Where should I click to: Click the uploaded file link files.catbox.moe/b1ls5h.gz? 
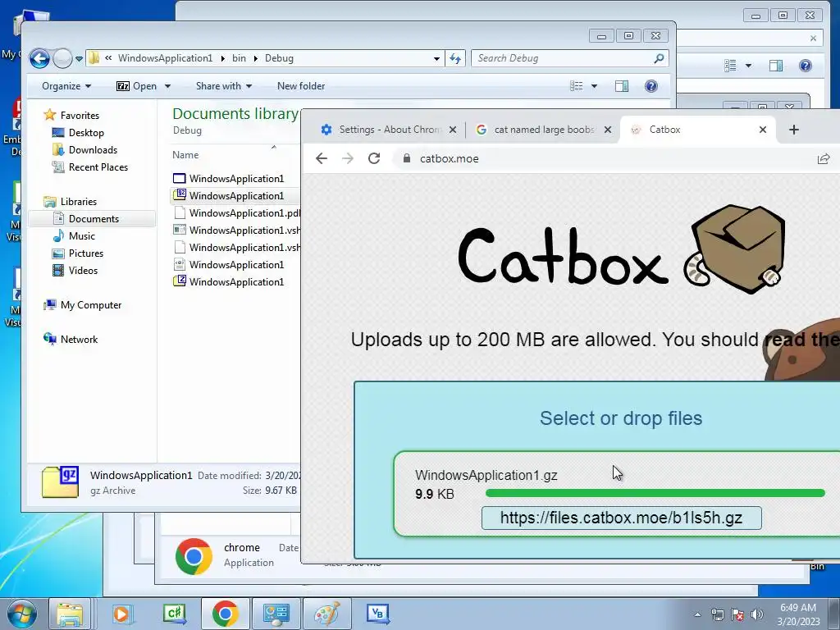(622, 518)
